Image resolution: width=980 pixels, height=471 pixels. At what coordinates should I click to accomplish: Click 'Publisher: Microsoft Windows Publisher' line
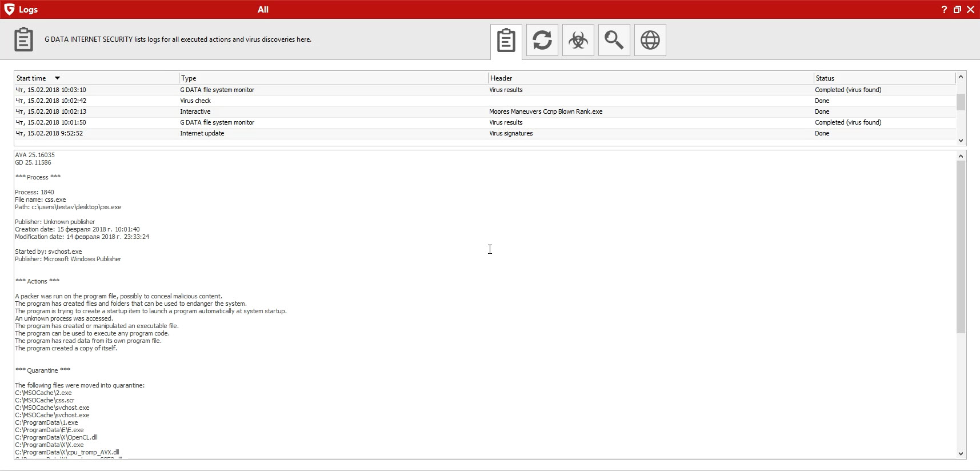pos(68,259)
